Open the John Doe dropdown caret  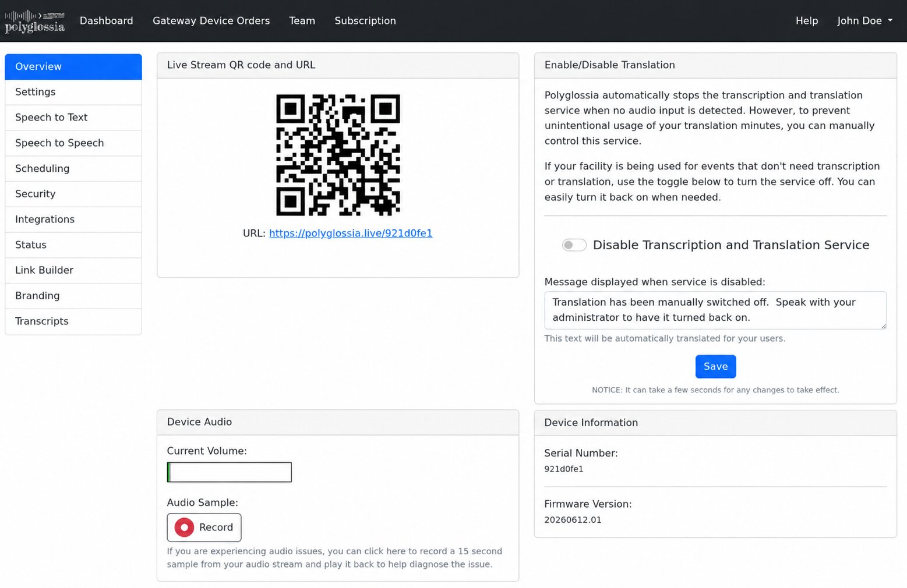890,20
